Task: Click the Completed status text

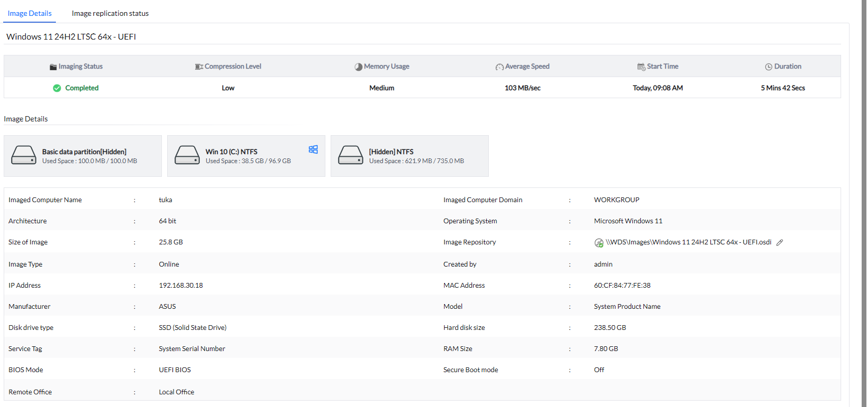Action: 82,88
